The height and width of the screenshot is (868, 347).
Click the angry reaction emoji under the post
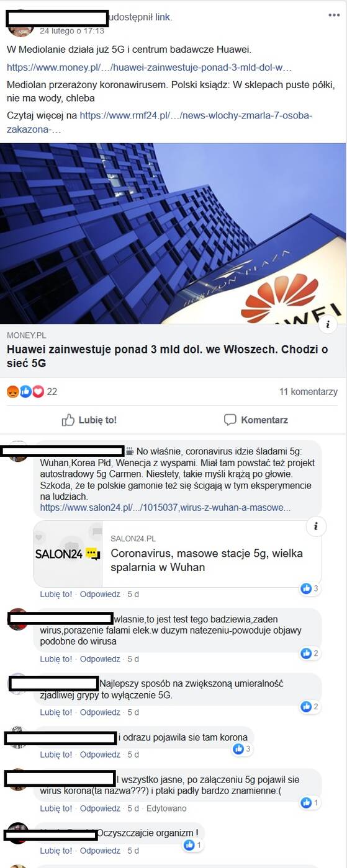(12, 391)
